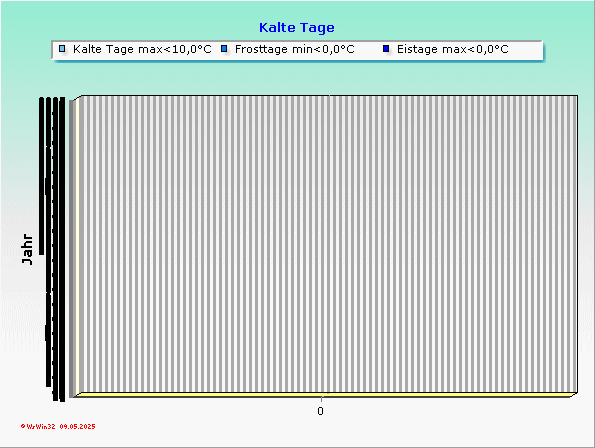Image resolution: width=595 pixels, height=448 pixels.
Task: Click the "0" x-axis tick label
Action: pyautogui.click(x=320, y=411)
